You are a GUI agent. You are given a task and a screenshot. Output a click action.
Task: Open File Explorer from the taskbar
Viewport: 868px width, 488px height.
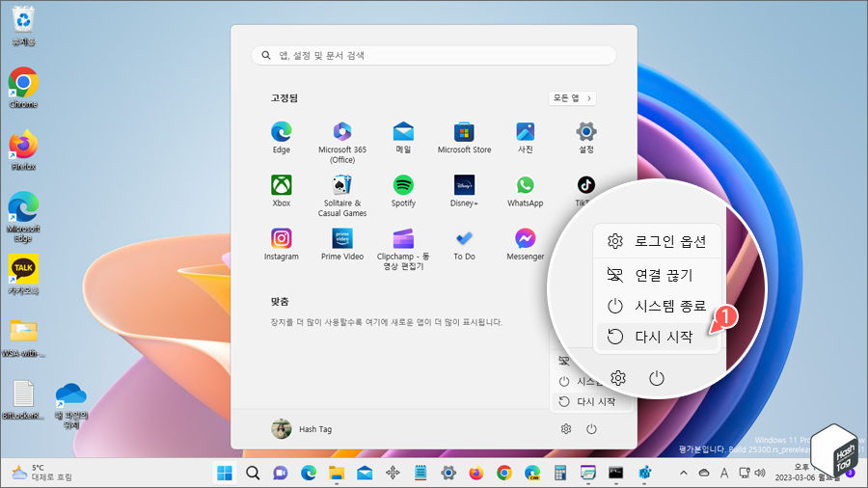point(337,474)
